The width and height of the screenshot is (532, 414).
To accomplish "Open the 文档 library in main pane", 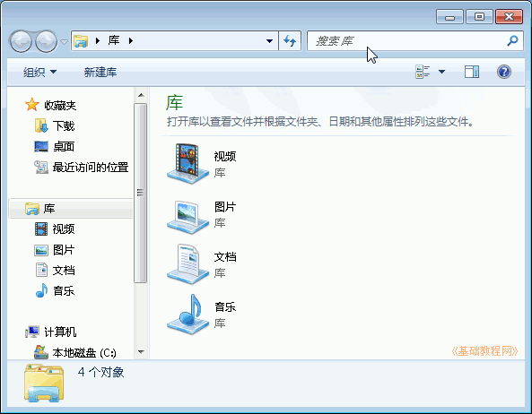I will click(202, 265).
